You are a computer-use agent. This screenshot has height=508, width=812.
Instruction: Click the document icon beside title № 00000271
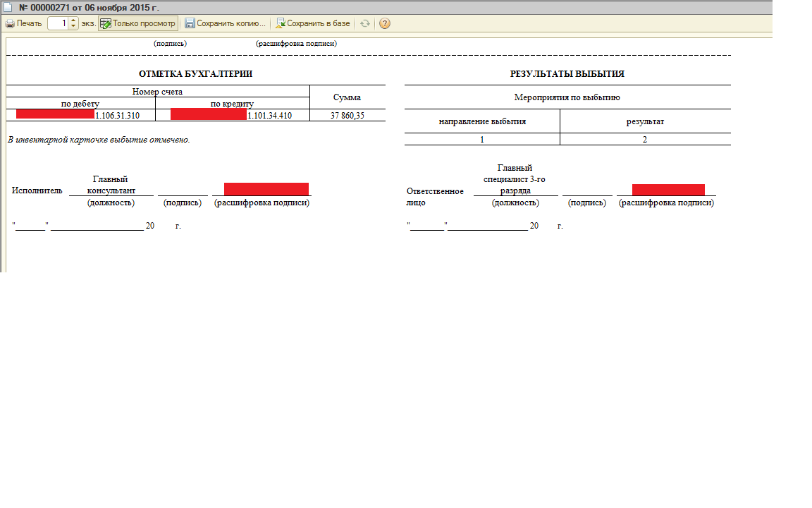click(8, 8)
